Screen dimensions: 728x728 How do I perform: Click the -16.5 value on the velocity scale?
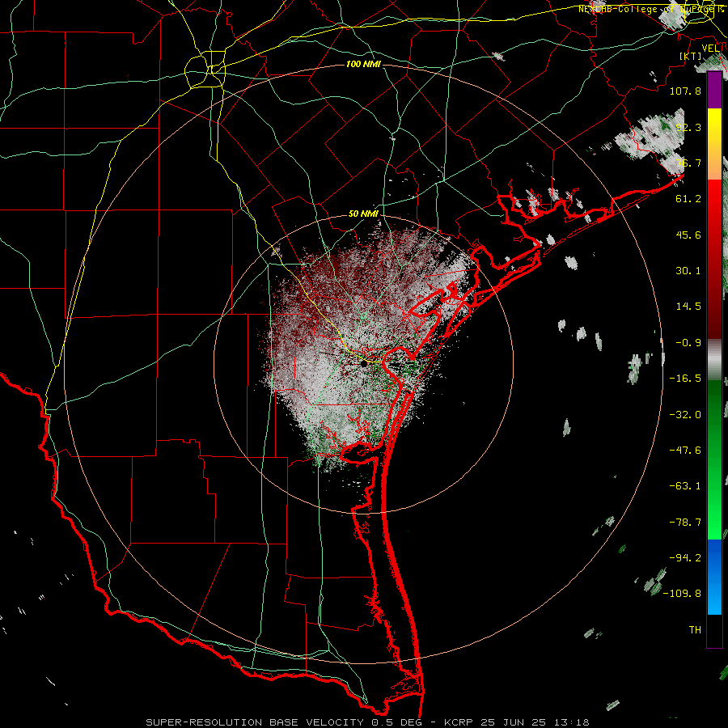[x=685, y=379]
